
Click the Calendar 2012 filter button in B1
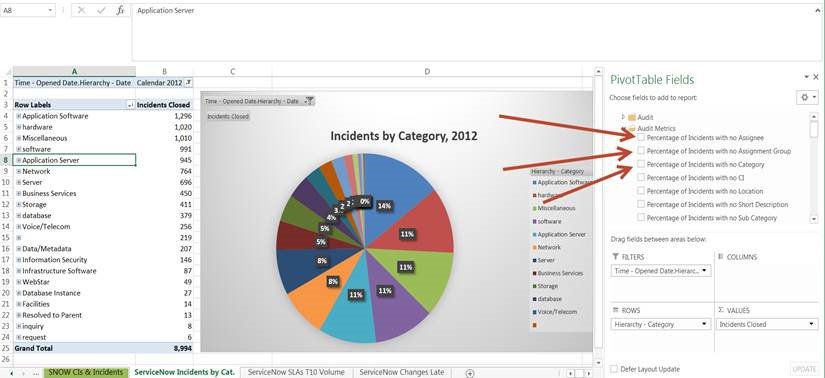(x=189, y=83)
